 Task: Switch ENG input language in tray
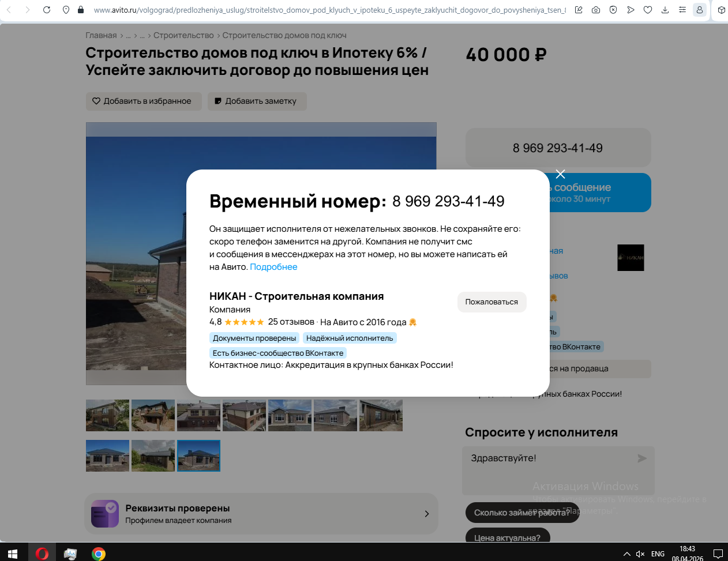click(658, 554)
